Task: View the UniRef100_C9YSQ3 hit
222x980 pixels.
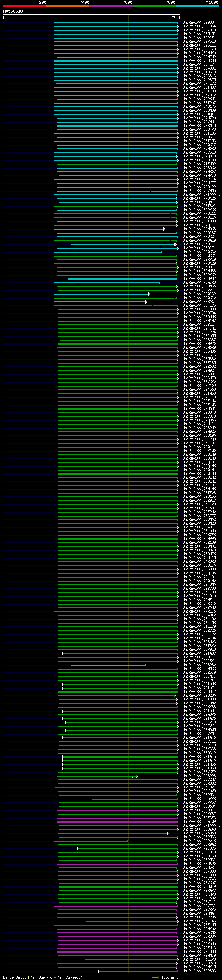Action: [x=199, y=588]
